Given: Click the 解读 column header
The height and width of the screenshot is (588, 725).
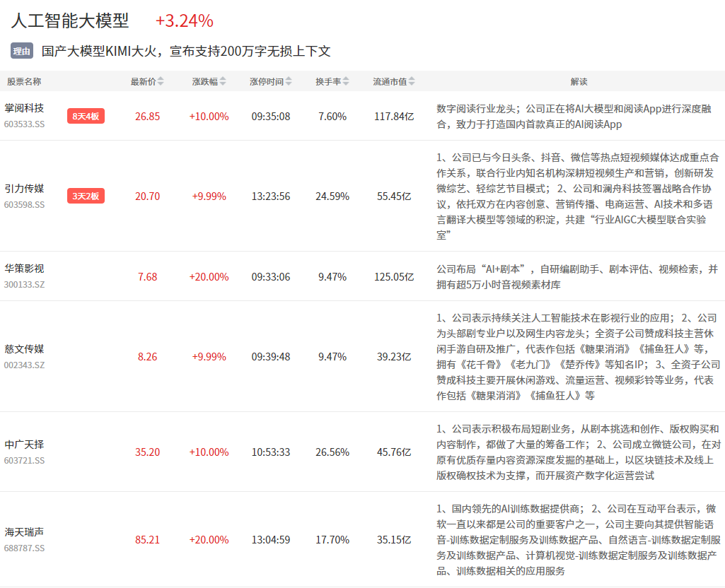Looking at the screenshot, I should (x=579, y=82).
